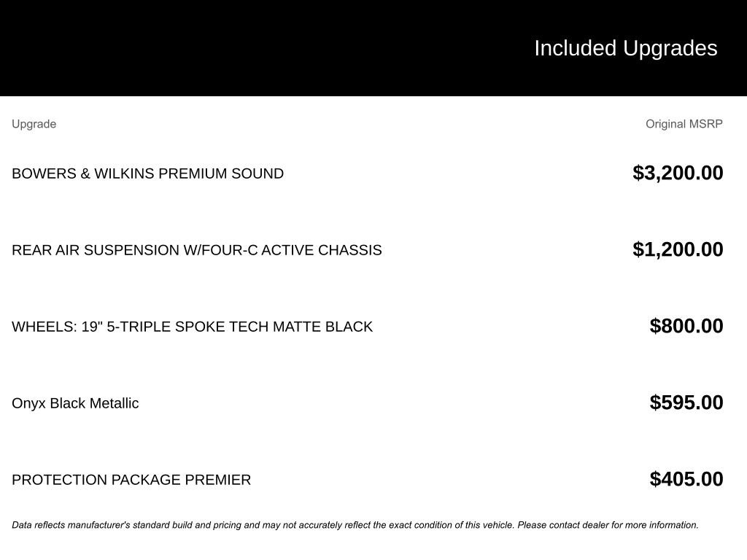Image resolution: width=747 pixels, height=560 pixels.
Task: Select the Wheels 19" 5-Triple Spoke upgrade
Action: click(x=192, y=327)
